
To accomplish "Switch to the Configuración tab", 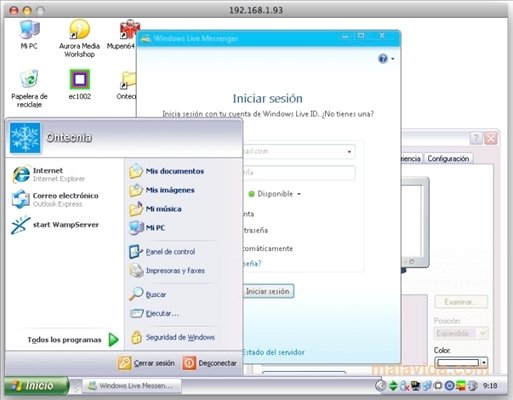I will click(x=448, y=158).
